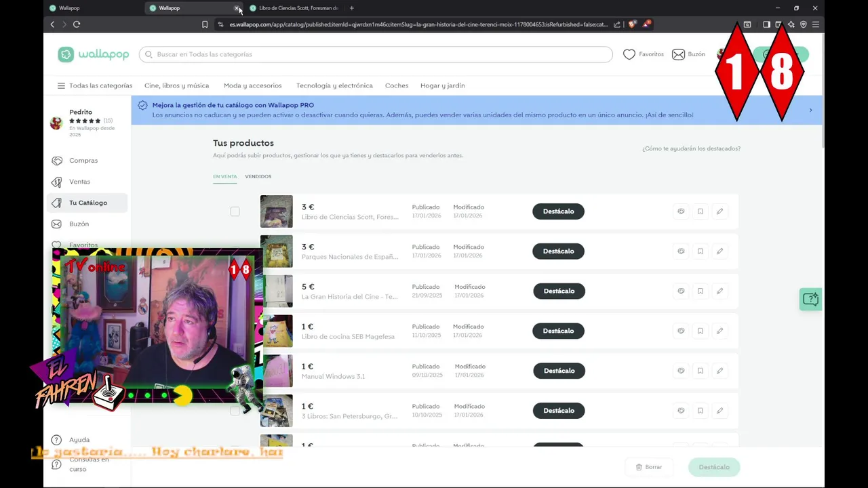Open Buzón in the left sidebar
The width and height of the screenshot is (868, 488).
[87, 224]
